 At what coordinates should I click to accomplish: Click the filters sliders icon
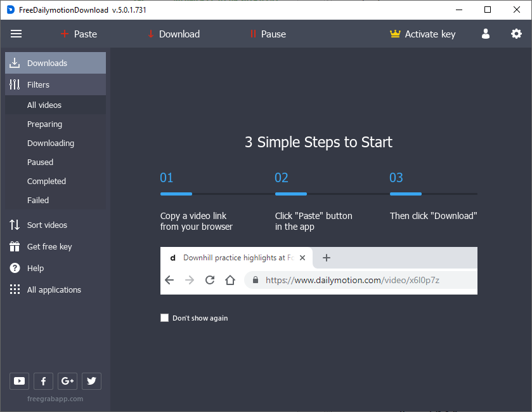(15, 84)
